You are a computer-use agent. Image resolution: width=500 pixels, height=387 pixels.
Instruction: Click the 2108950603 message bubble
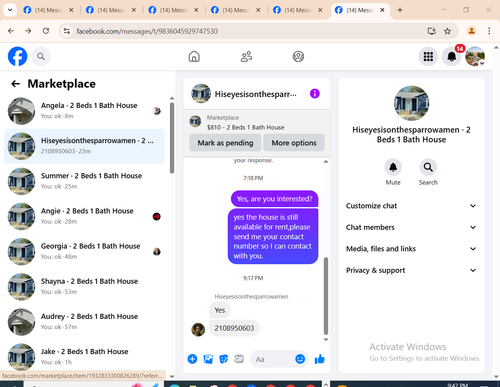coord(234,328)
